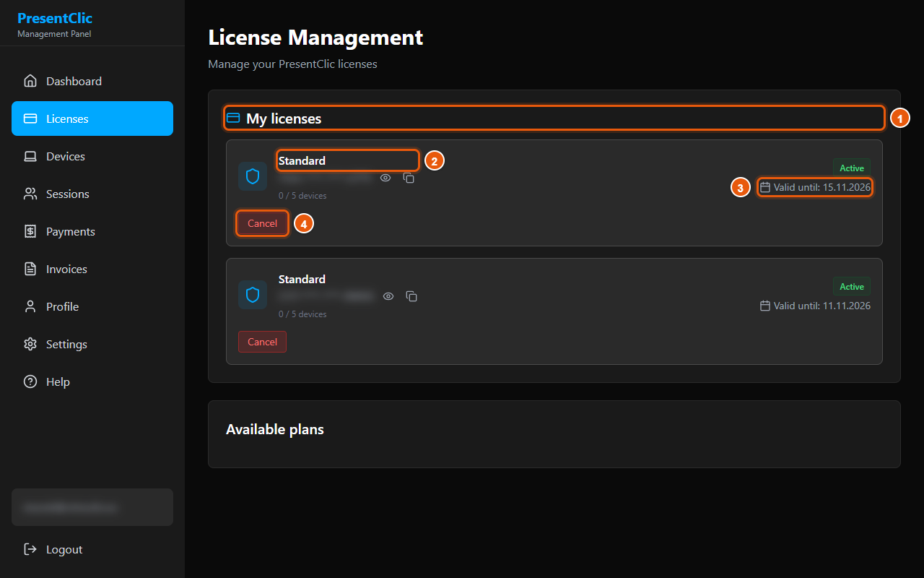The width and height of the screenshot is (924, 578).
Task: Click the "License Management" page title
Action: 315,38
